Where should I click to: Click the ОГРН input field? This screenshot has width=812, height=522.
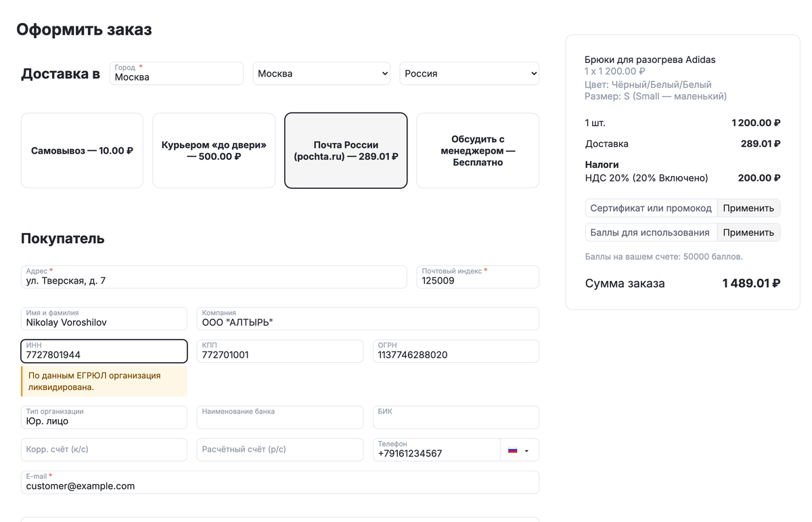456,351
